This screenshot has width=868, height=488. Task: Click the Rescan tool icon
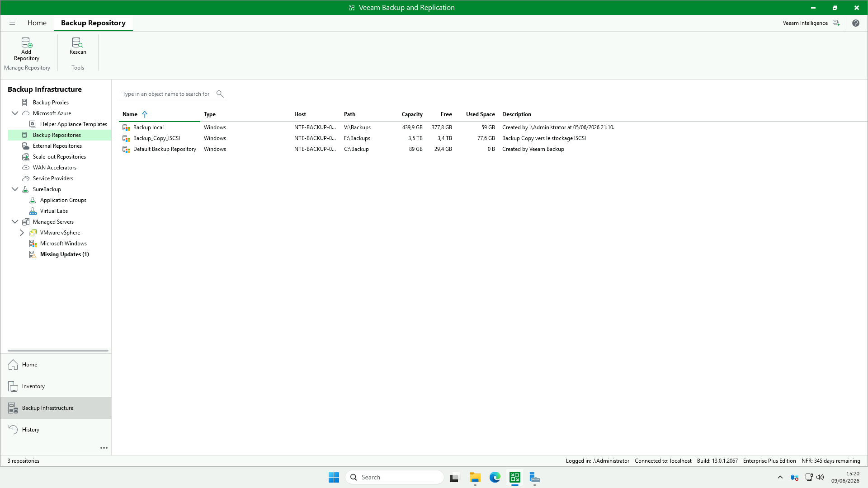click(77, 42)
